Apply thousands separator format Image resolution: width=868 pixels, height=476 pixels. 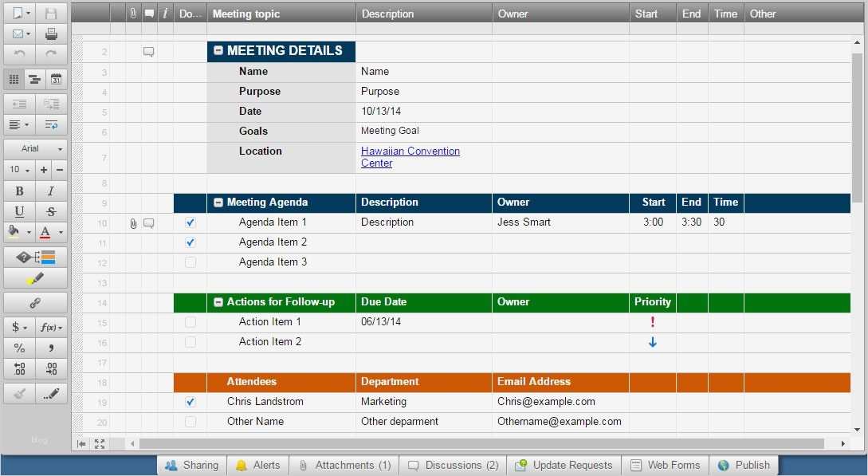point(51,348)
